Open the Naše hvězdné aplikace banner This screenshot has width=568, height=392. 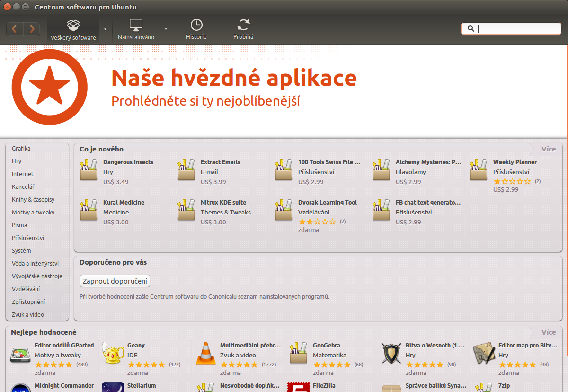284,91
